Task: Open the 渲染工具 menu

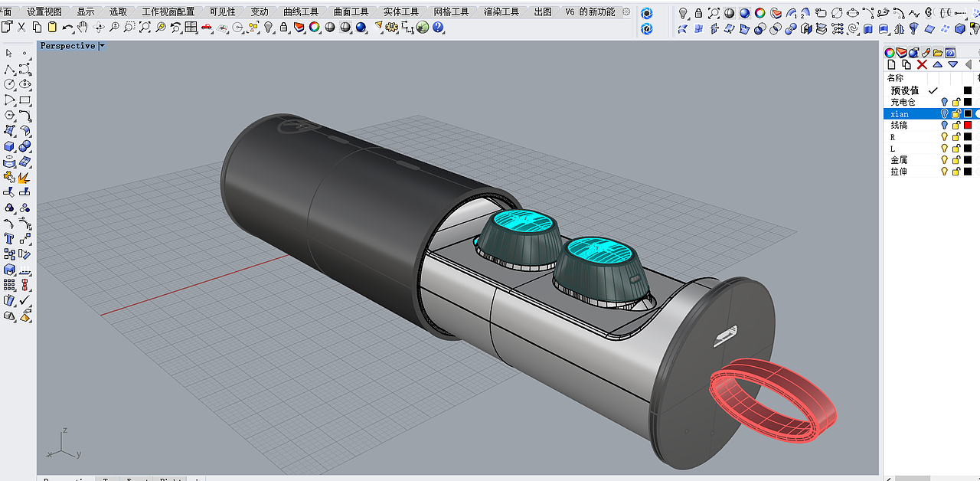Action: click(501, 11)
